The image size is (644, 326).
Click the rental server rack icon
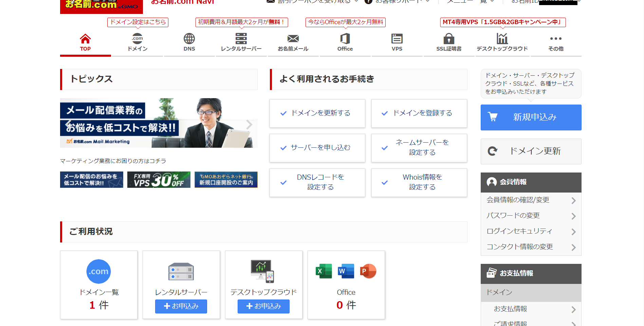(181, 271)
